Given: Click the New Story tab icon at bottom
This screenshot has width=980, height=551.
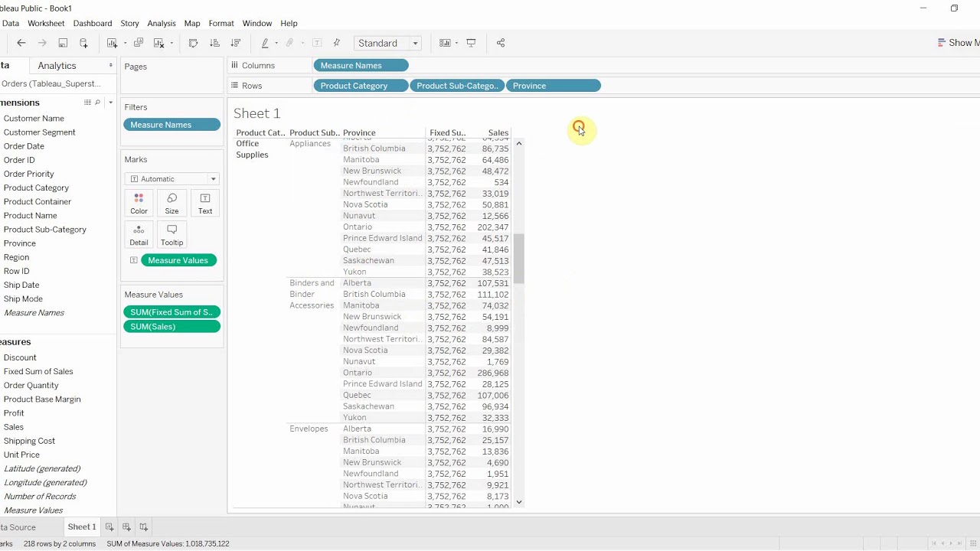Looking at the screenshot, I should click(143, 527).
